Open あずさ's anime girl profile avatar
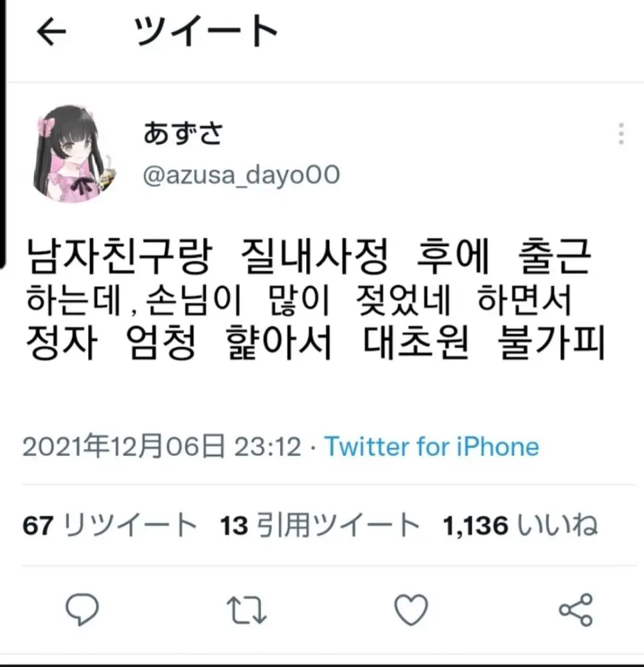The width and height of the screenshot is (644, 667). [x=71, y=153]
